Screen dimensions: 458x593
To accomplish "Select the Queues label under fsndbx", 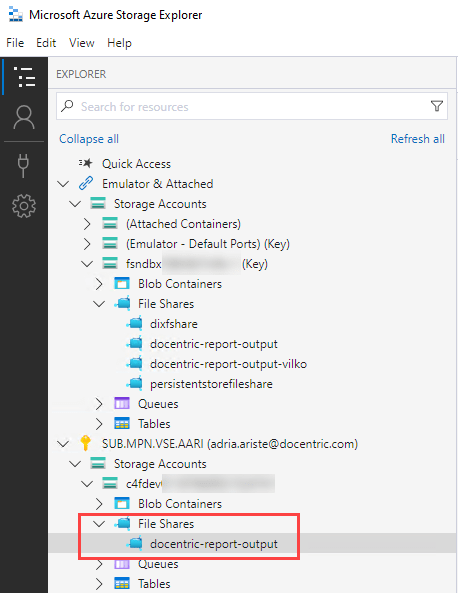I will coord(158,404).
